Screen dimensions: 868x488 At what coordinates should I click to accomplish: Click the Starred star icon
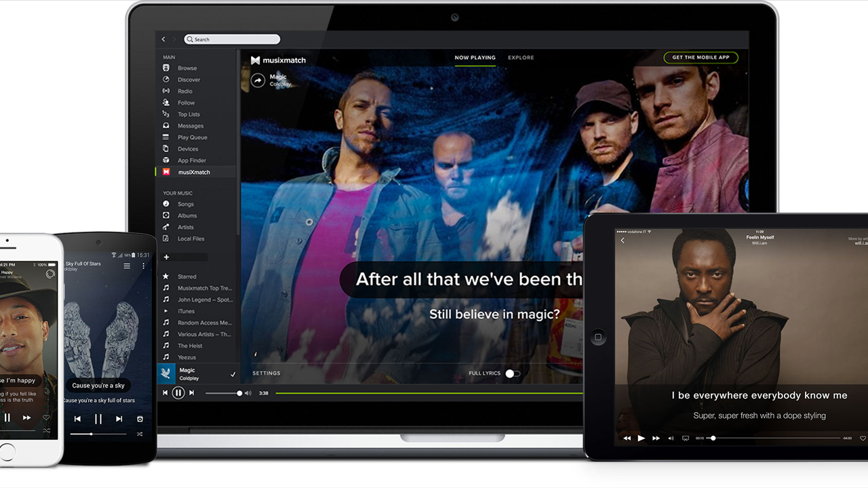point(166,277)
